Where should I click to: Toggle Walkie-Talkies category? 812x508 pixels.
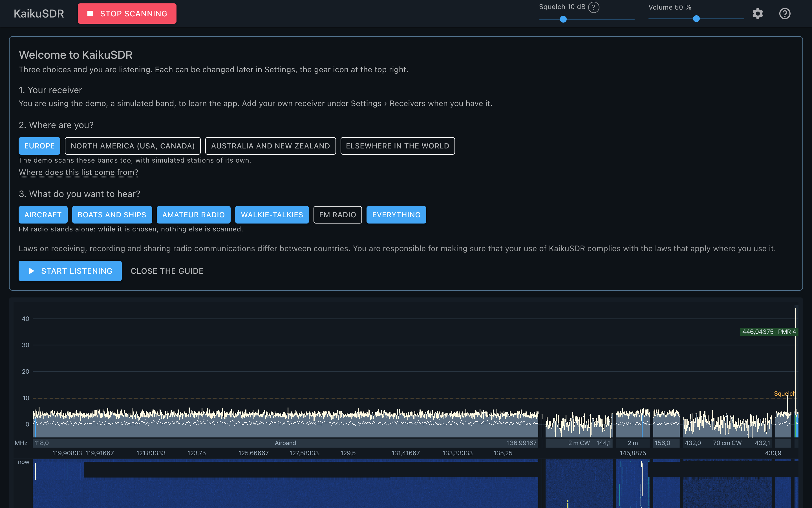click(x=272, y=215)
